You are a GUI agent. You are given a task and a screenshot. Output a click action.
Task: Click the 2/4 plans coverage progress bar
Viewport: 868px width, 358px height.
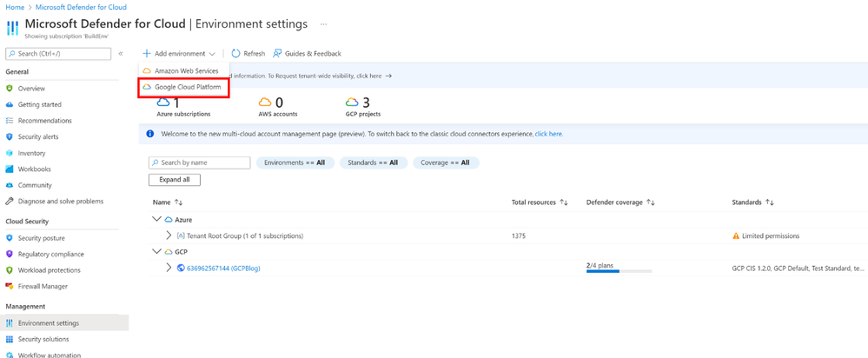click(619, 271)
